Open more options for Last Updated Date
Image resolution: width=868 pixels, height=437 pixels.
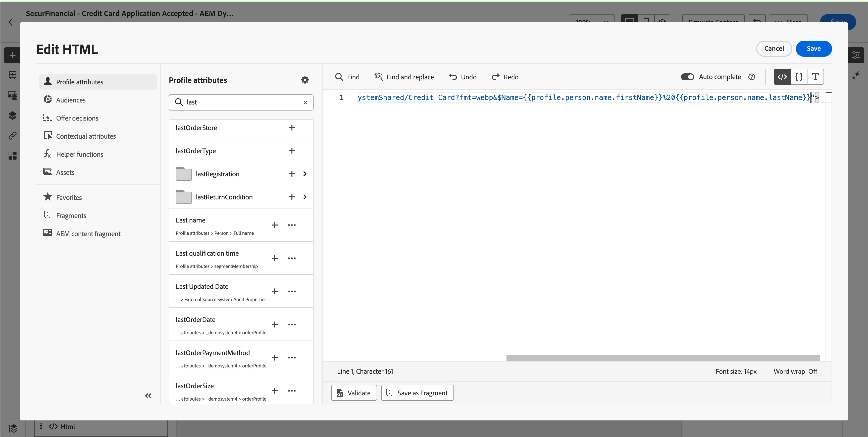(292, 291)
